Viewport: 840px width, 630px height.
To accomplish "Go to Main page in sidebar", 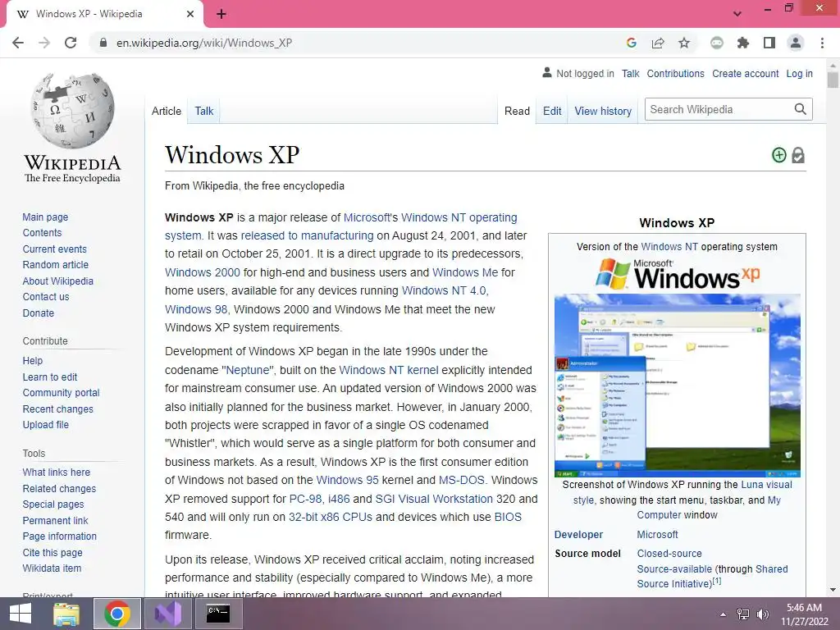I will [x=45, y=217].
